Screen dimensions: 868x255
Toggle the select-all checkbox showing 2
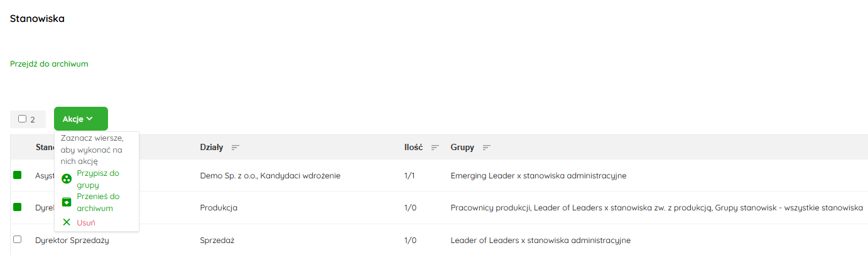[23, 119]
